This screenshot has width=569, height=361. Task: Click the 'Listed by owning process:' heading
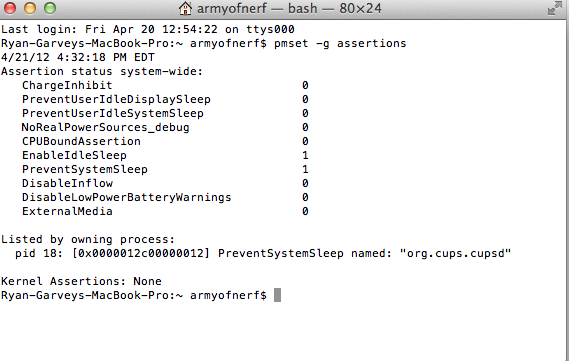coord(88,239)
